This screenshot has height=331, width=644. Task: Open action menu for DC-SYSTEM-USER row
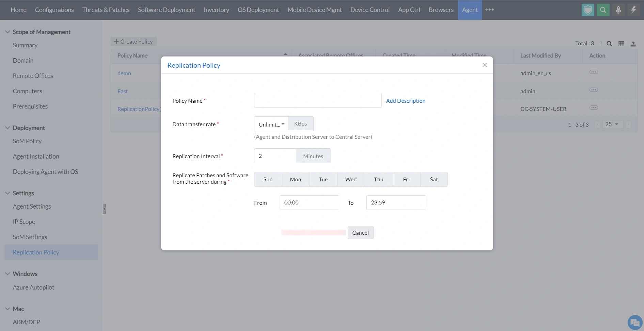tap(594, 108)
